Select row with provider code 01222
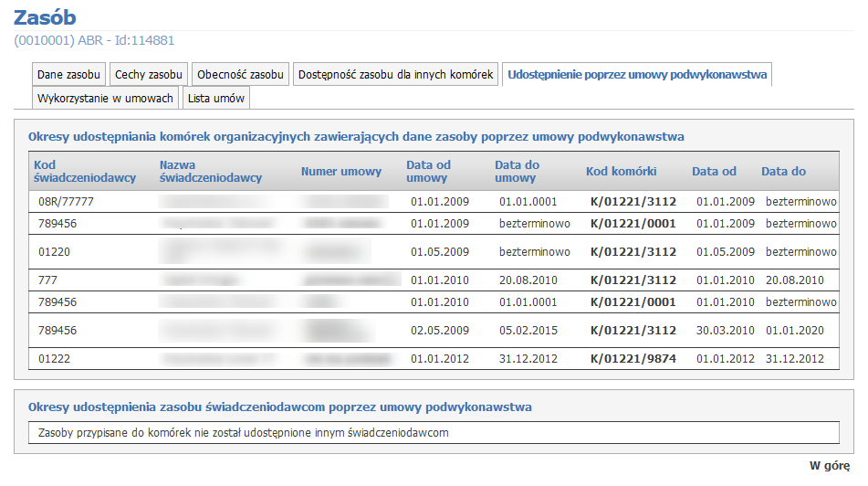 pos(54,359)
